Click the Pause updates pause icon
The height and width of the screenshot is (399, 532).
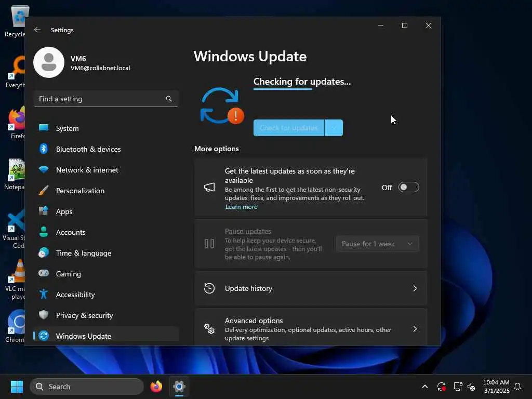click(209, 244)
